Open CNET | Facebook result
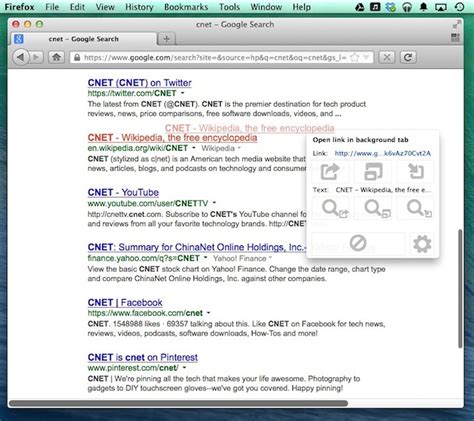The height and width of the screenshot is (421, 474). 125,302
